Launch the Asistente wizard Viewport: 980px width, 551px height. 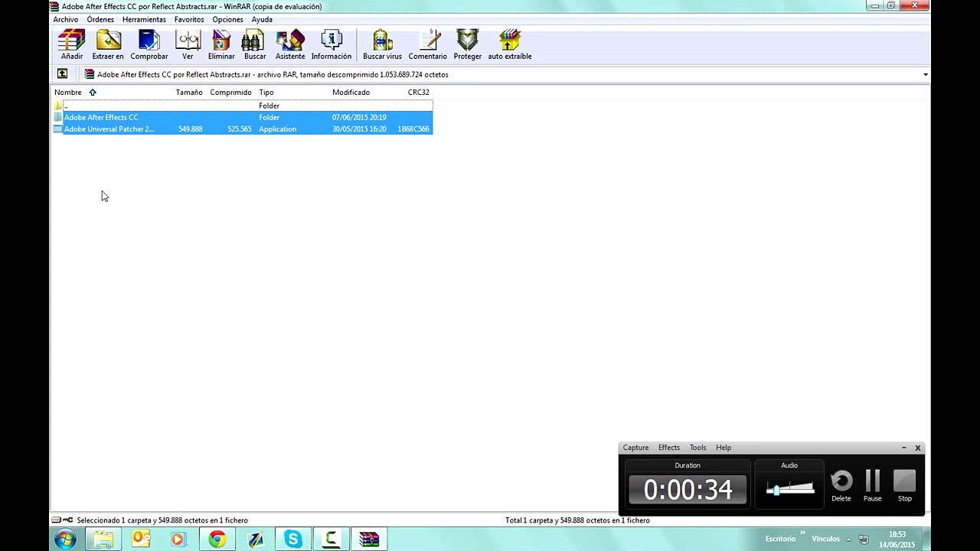290,45
